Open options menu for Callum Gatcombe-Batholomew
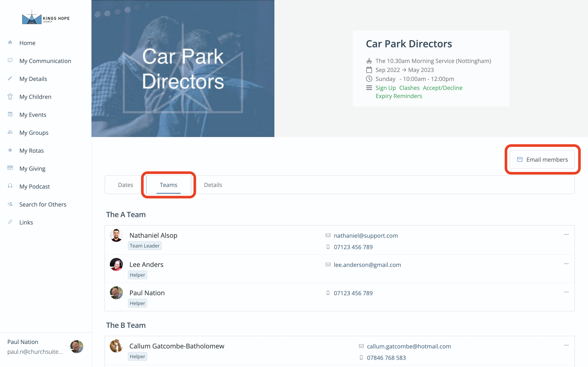The height and width of the screenshot is (367, 588). click(x=566, y=345)
